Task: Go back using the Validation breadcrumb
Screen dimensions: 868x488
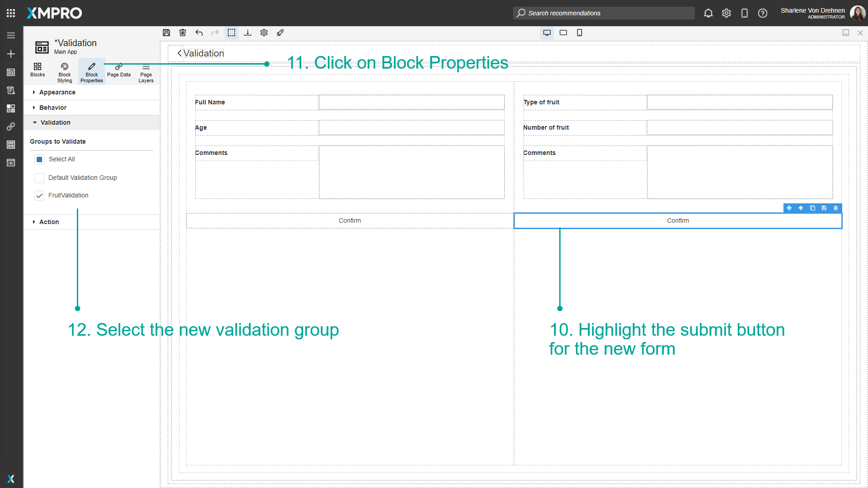Action: pos(179,53)
